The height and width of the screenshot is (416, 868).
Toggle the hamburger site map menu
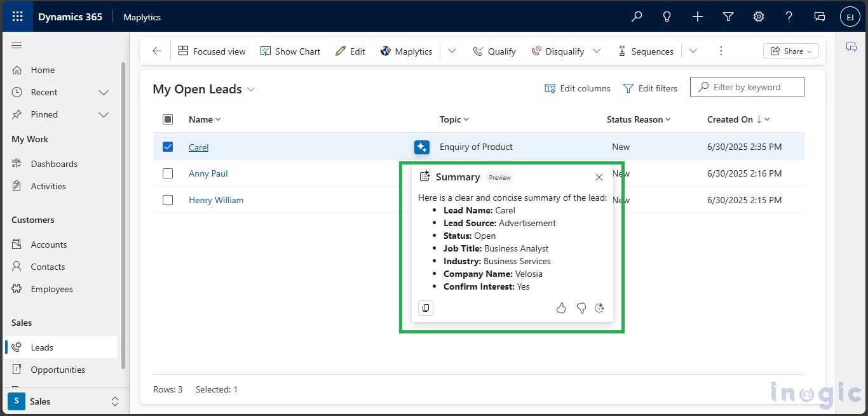tap(17, 45)
